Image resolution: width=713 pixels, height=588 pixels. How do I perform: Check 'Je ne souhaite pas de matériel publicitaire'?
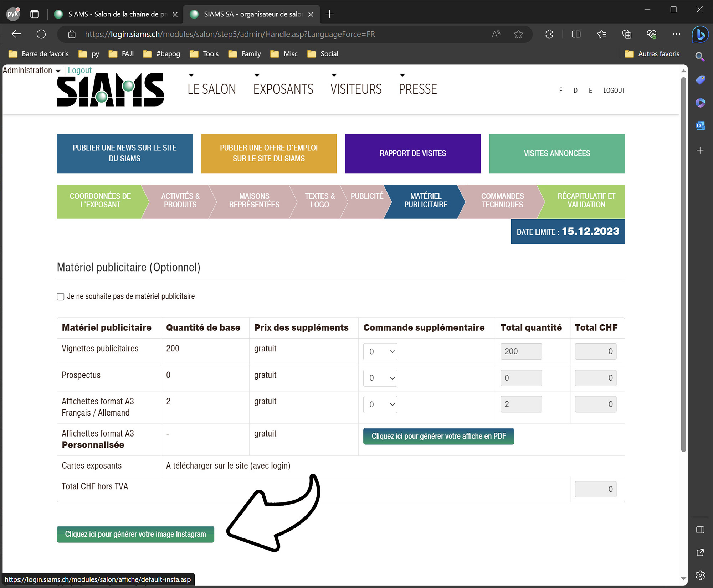pos(61,297)
